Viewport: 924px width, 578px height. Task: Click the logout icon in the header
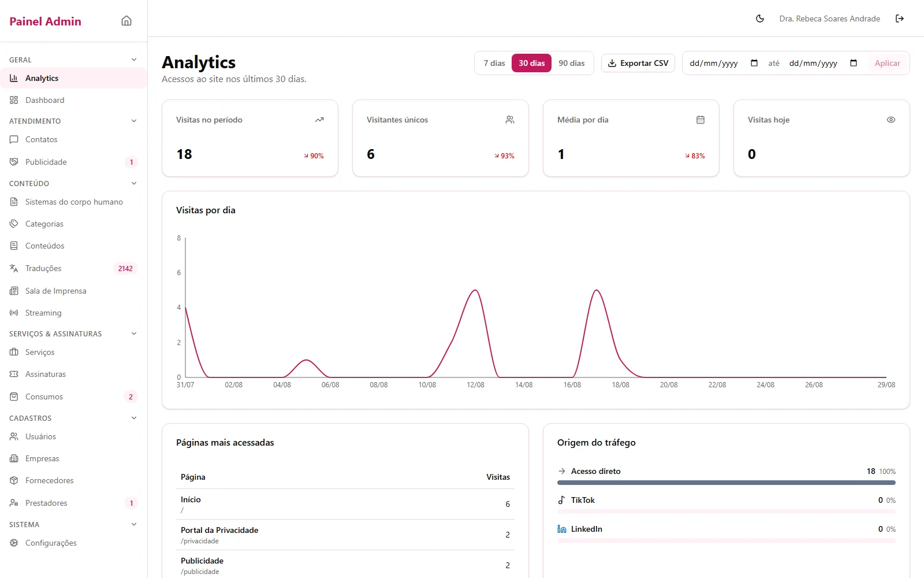click(899, 18)
